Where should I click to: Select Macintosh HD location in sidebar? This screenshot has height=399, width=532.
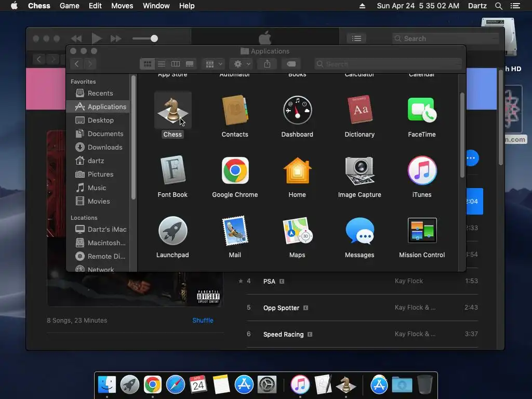pyautogui.click(x=98, y=243)
